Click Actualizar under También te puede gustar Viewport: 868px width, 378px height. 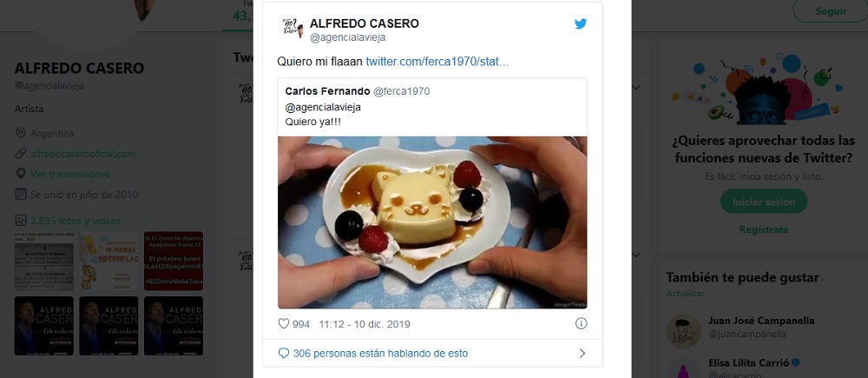(x=686, y=293)
